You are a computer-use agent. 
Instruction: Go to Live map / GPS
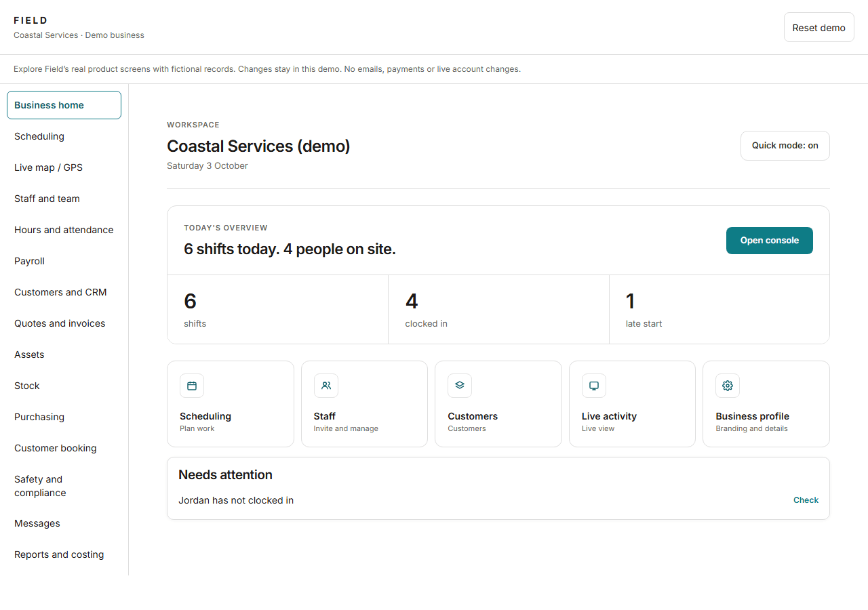[x=64, y=167]
